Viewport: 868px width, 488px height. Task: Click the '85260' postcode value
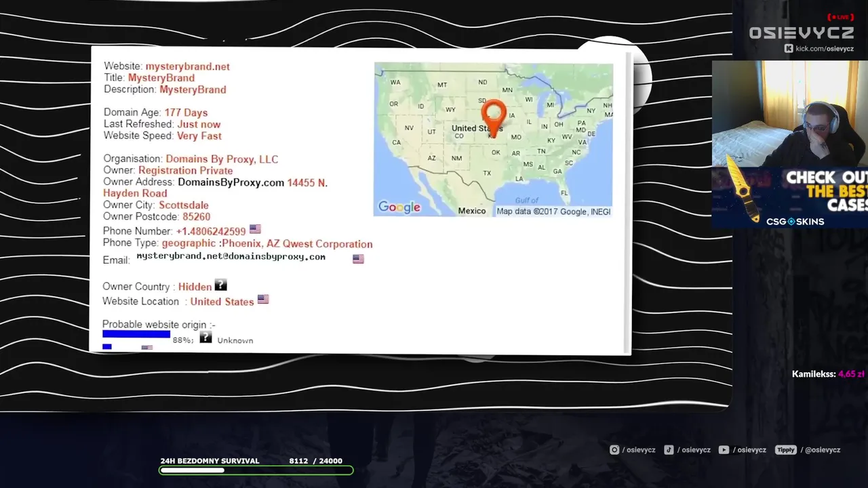tap(197, 217)
